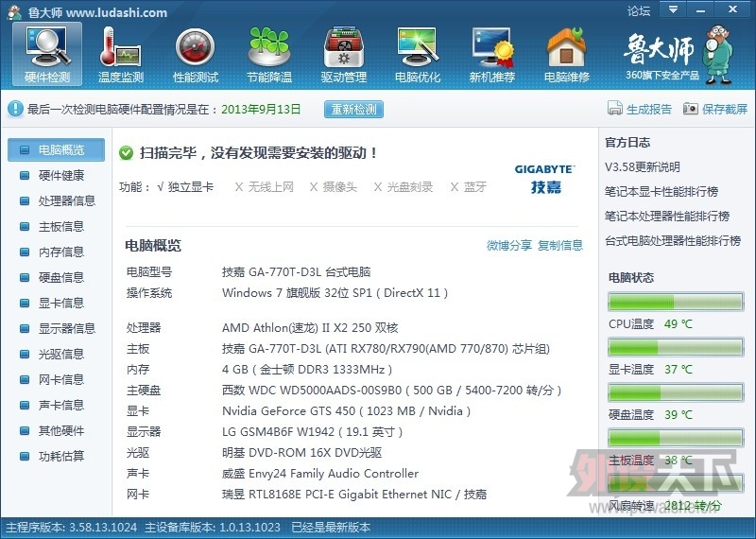This screenshot has height=539, width=756.
Task: Open 笔记本处理器性能排行榜 ranking link
Action: [x=667, y=217]
